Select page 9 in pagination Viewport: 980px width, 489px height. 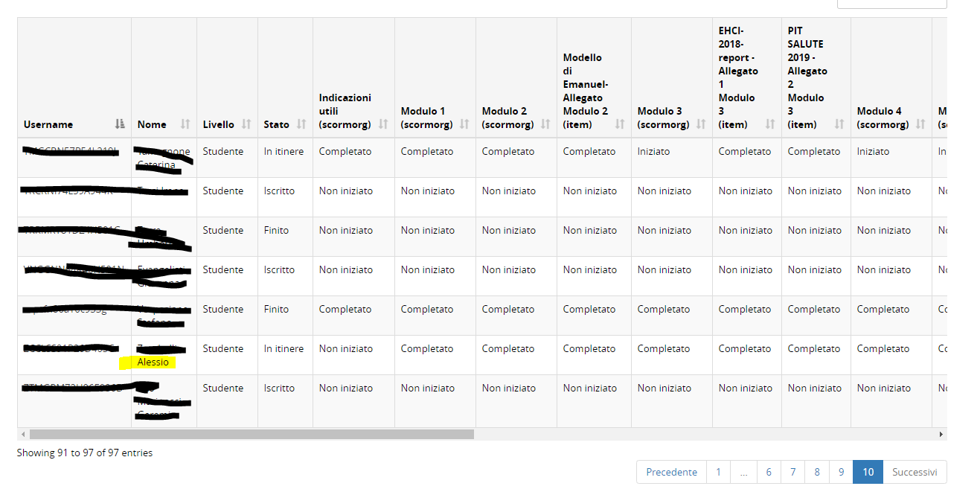click(x=841, y=472)
